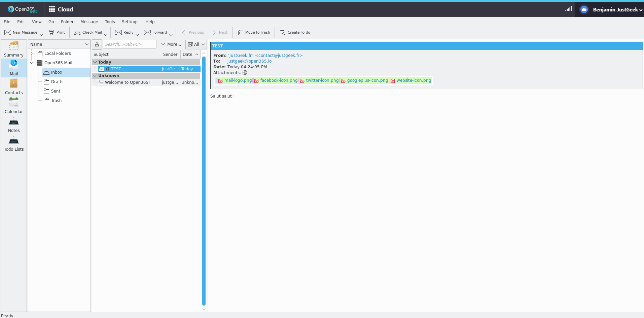The height and width of the screenshot is (318, 644).
Task: Open the Summary view in sidebar
Action: (x=14, y=49)
